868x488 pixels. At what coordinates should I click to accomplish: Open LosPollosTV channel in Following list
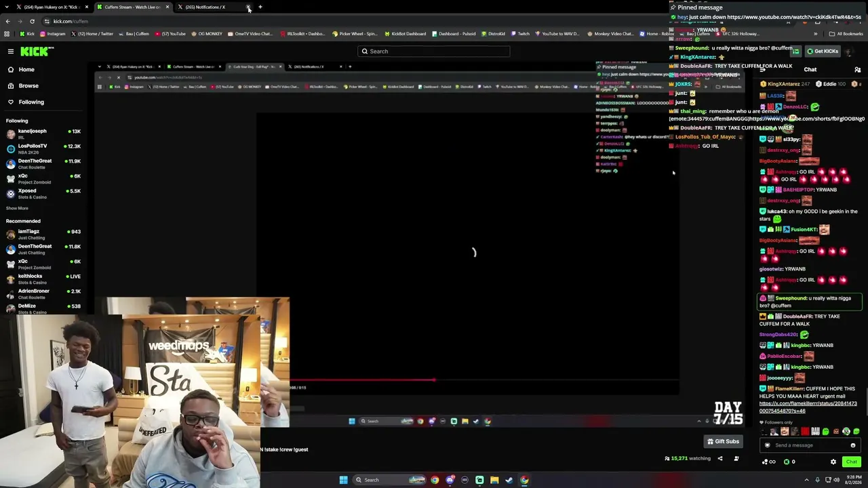tap(43, 148)
